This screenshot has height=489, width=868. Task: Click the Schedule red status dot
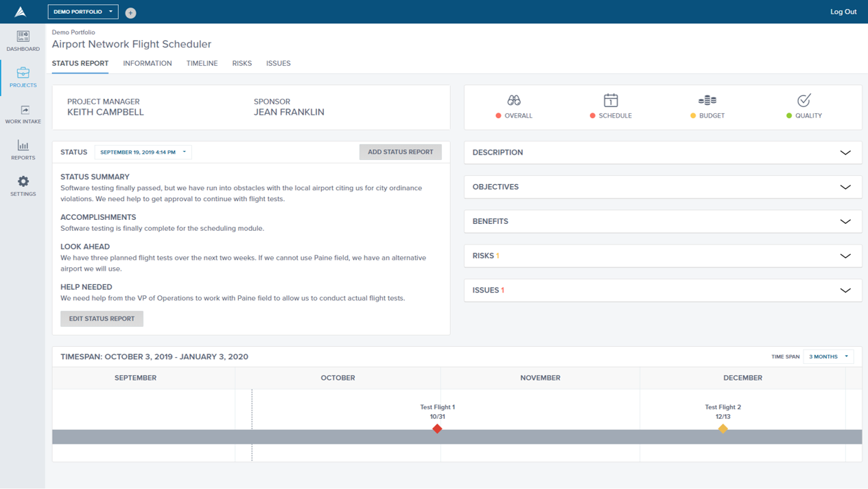coord(592,116)
